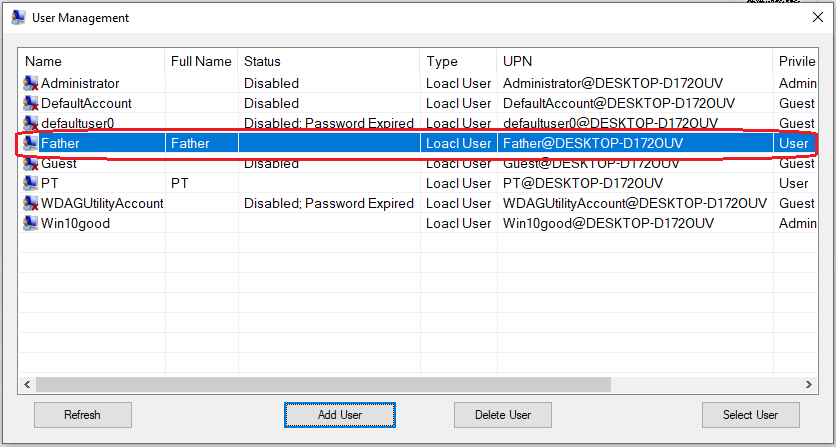Click the Add User button
The width and height of the screenshot is (836, 447).
pos(340,414)
